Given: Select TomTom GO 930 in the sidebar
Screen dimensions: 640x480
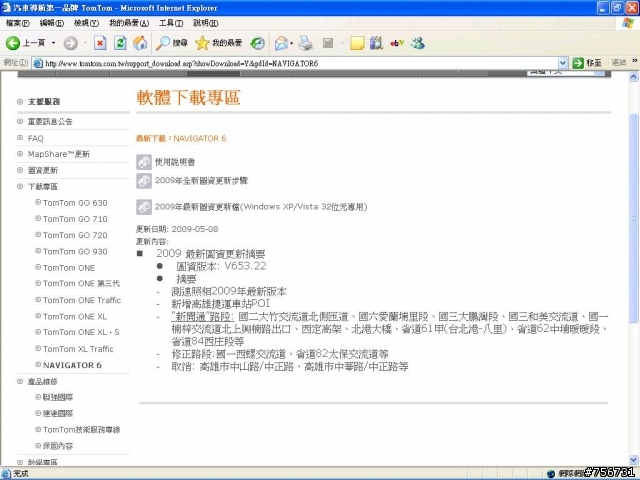Looking at the screenshot, I should click(75, 252).
